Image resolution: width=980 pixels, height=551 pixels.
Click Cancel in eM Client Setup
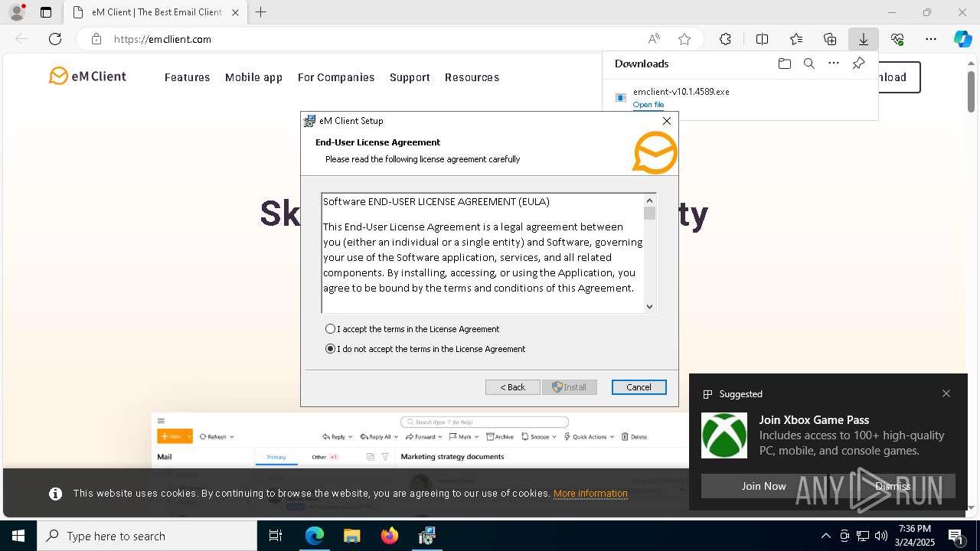[639, 387]
